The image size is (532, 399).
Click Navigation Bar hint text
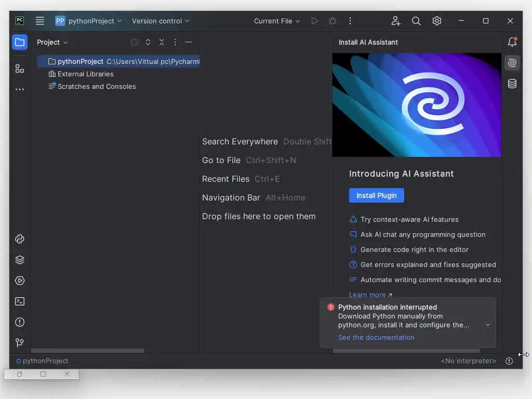tap(231, 197)
